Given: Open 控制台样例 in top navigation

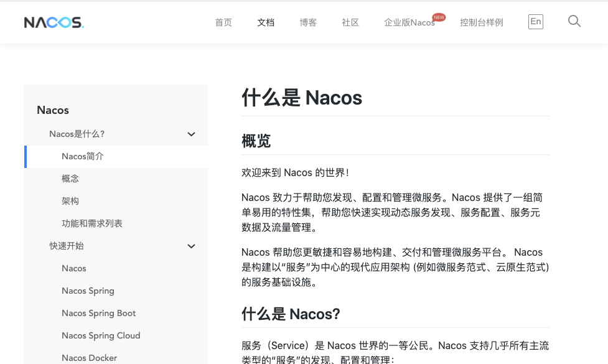Looking at the screenshot, I should click(x=481, y=22).
